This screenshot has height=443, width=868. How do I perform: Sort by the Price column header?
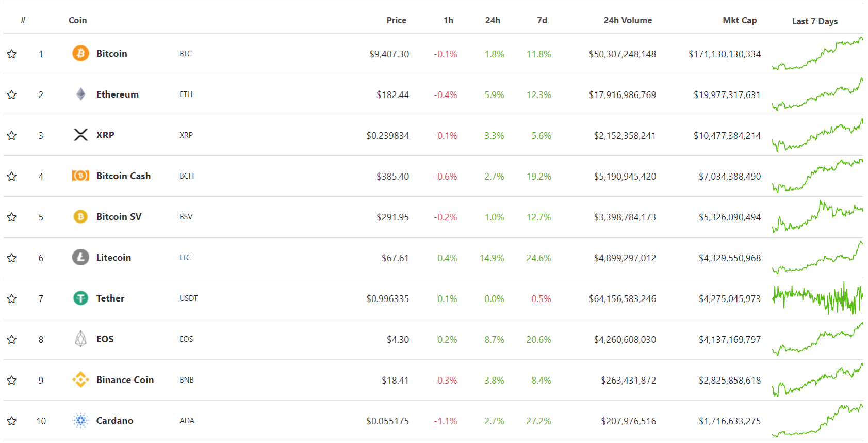[397, 20]
